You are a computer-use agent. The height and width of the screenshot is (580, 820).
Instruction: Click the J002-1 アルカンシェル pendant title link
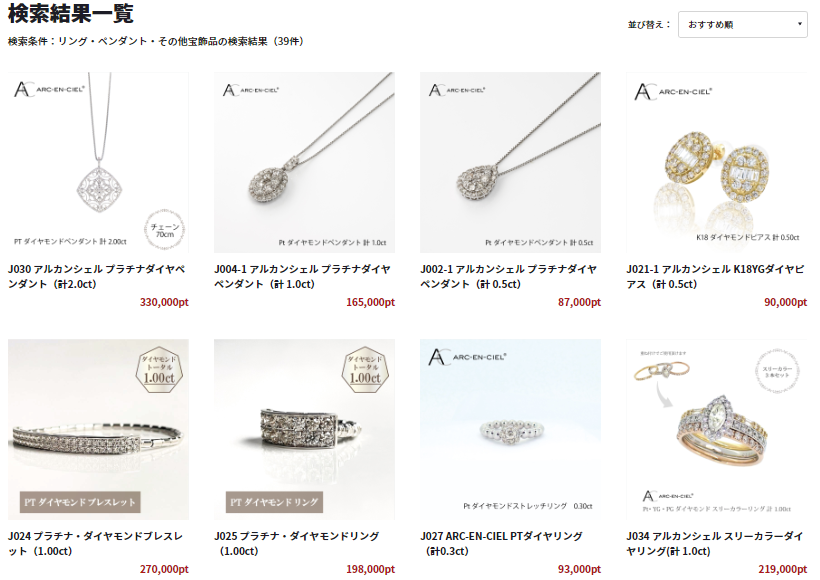pyautogui.click(x=508, y=277)
